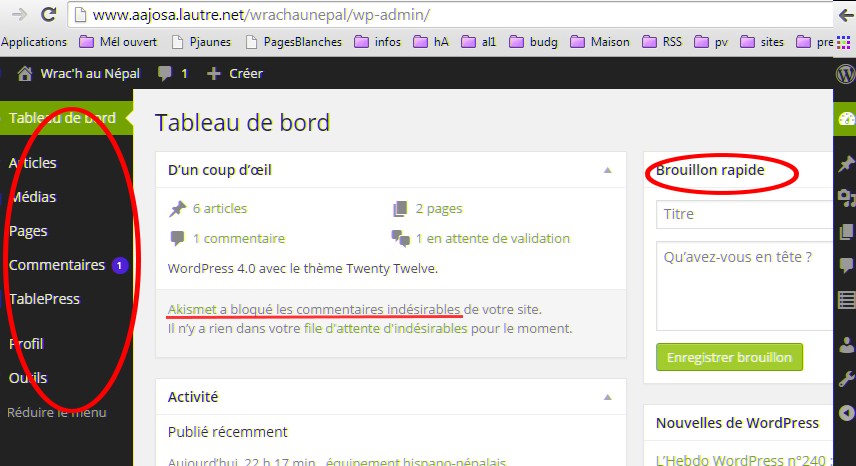The width and height of the screenshot is (856, 466).
Task: Open the Maison bookmark folder
Action: (600, 42)
